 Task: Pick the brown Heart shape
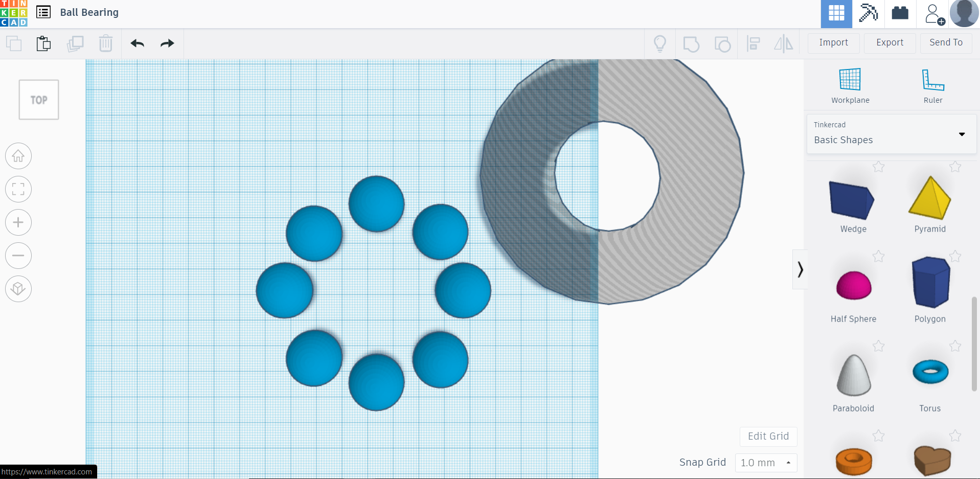click(932, 460)
